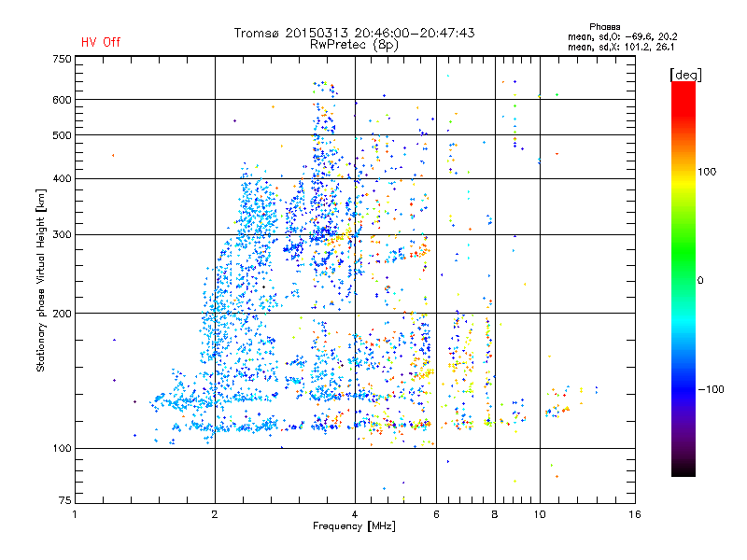
Task: Click the x-axis title 'Frequency [MHz]'
Action: tap(354, 526)
